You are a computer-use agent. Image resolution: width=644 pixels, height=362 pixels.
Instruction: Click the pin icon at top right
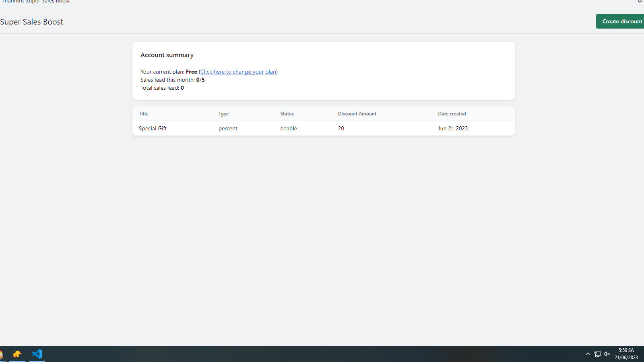pyautogui.click(x=640, y=2)
